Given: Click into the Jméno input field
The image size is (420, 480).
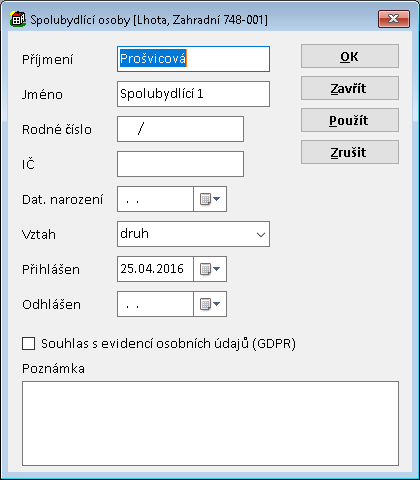Looking at the screenshot, I should [x=193, y=94].
